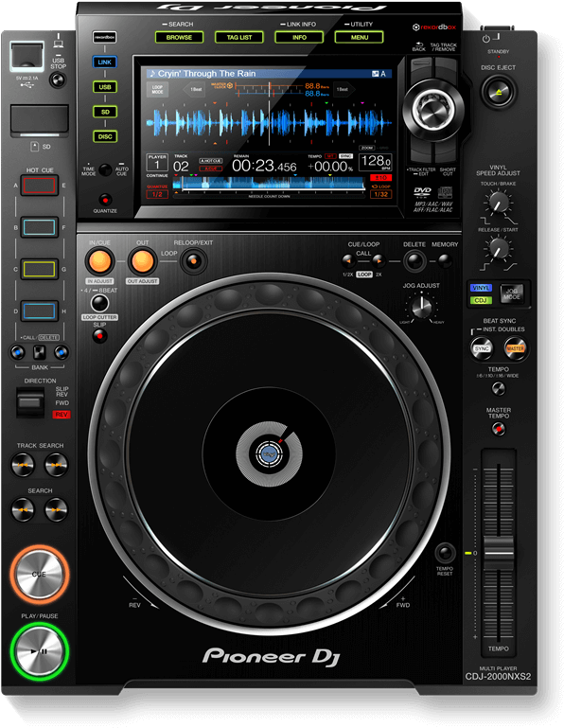Screen dimensions: 564x728
Task: Hit the green PLAY/PAUSE button
Action: point(40,650)
